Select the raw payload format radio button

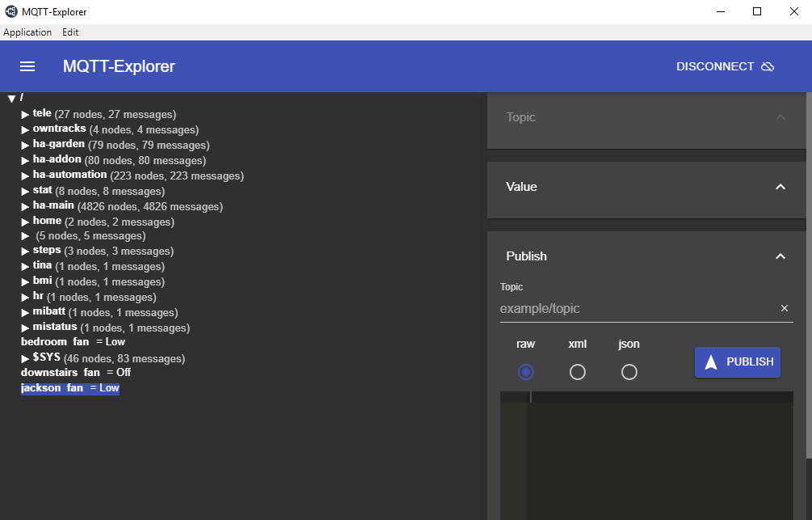click(525, 372)
